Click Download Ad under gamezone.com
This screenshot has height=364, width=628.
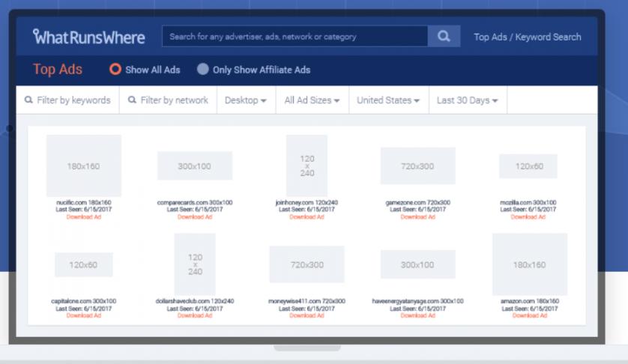417,217
